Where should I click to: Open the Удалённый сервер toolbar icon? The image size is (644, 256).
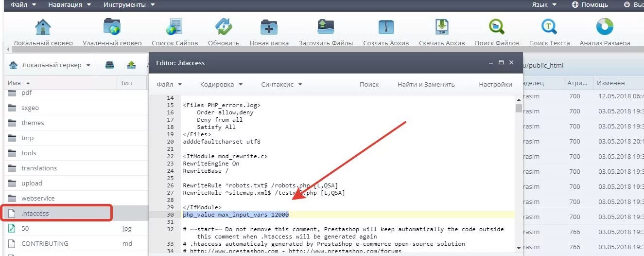pos(112,26)
